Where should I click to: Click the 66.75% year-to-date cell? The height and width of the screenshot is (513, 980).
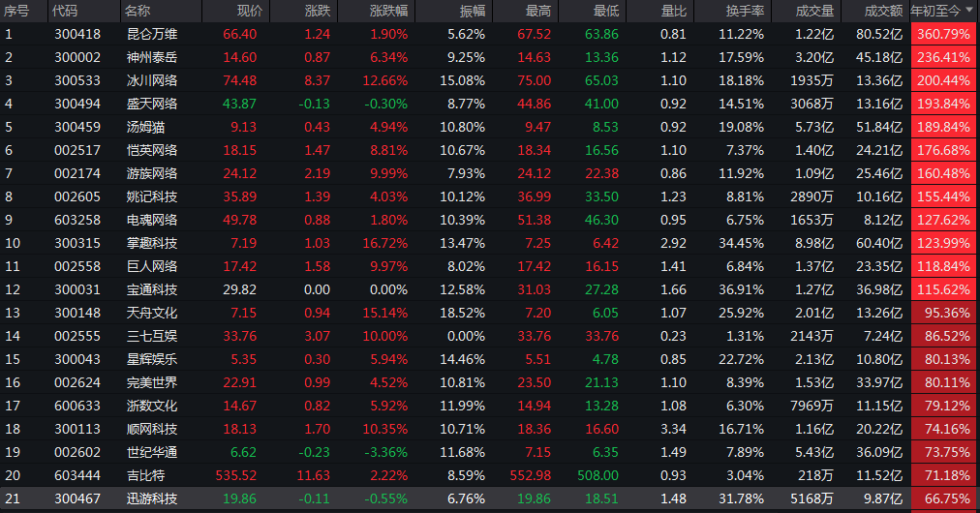(943, 498)
